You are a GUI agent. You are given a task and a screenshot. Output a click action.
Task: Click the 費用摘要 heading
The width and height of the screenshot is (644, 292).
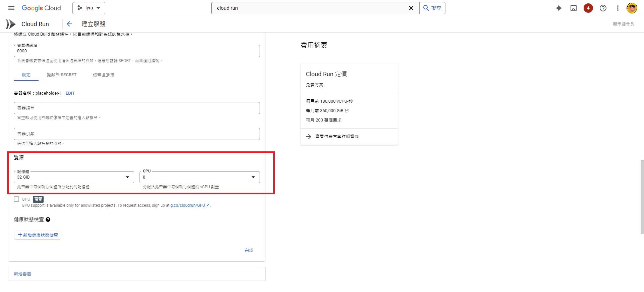[314, 45]
